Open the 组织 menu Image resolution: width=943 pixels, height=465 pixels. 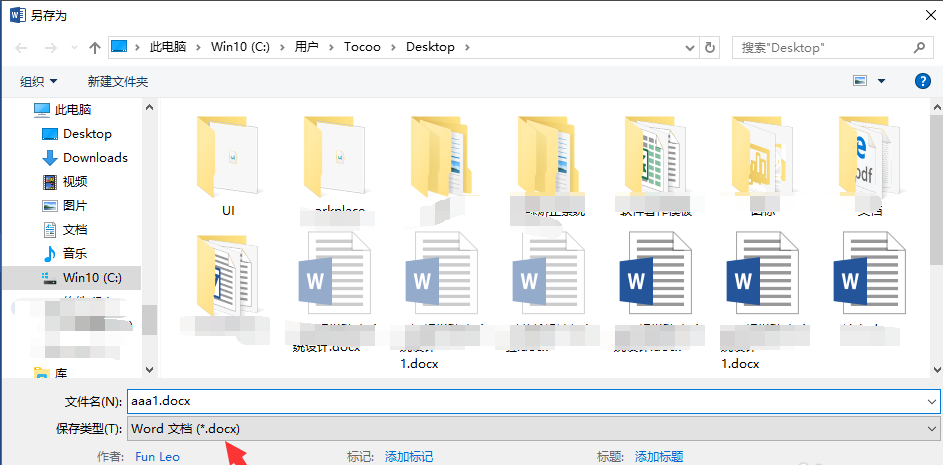[x=39, y=81]
